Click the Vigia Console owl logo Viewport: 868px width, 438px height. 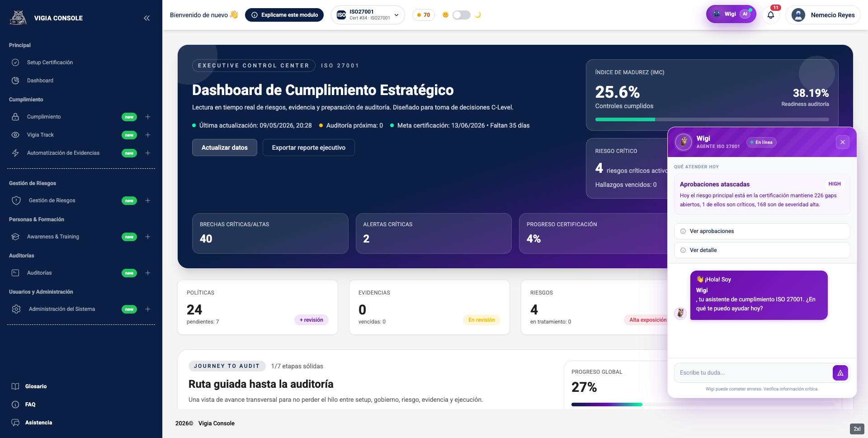click(x=18, y=18)
